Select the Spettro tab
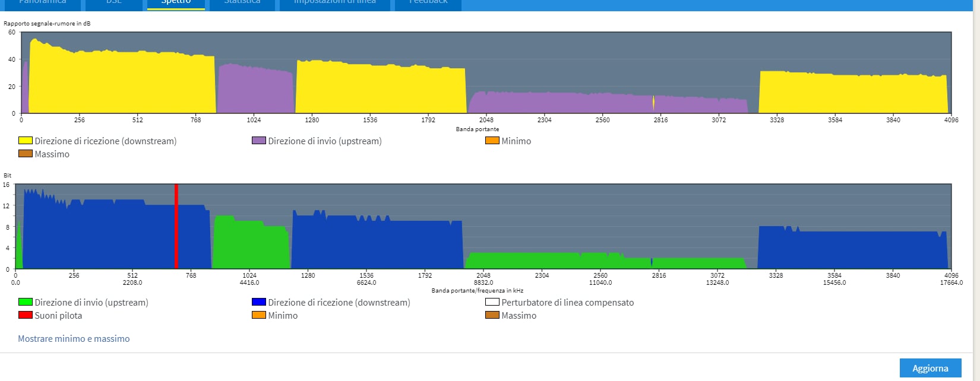 (176, 3)
